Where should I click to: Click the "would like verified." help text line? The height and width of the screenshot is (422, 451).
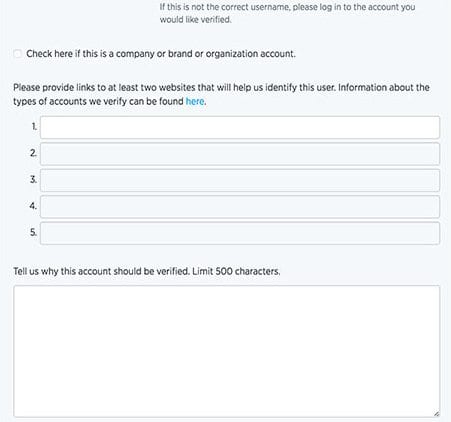point(195,20)
